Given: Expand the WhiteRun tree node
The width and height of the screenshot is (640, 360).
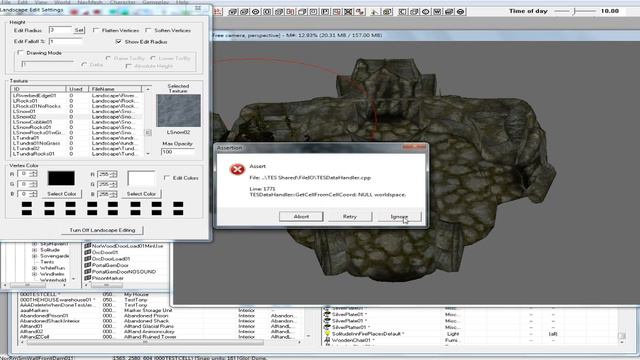Looking at the screenshot, I should 35,268.
